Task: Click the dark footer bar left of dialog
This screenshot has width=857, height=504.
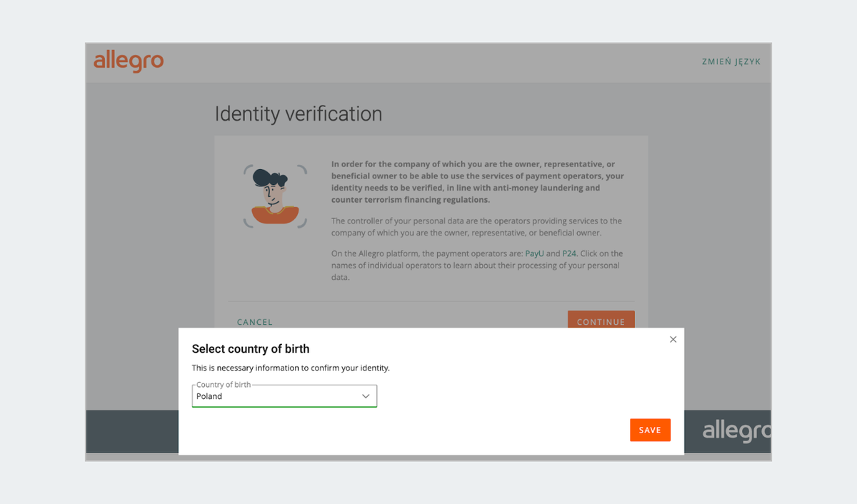Action: pos(132,431)
